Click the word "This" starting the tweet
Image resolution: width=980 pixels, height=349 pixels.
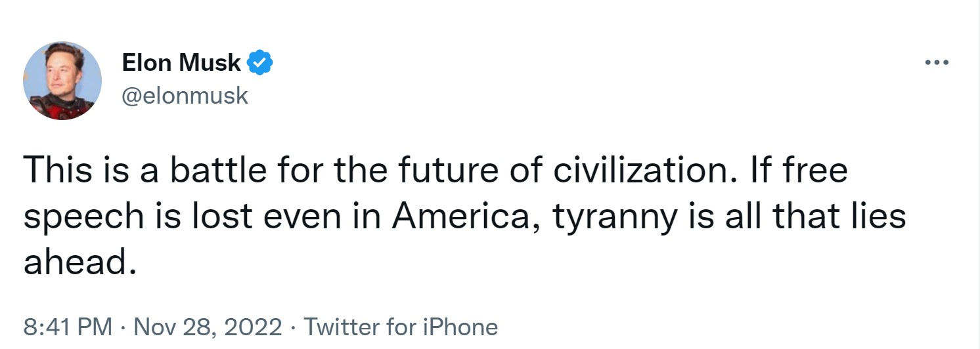pos(57,170)
